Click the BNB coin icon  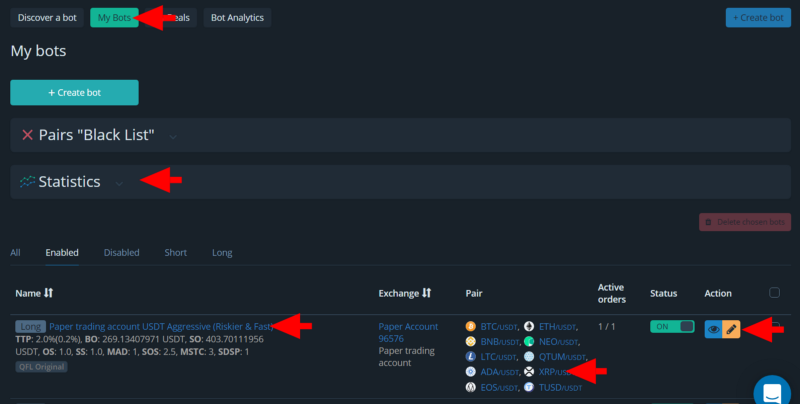point(470,341)
